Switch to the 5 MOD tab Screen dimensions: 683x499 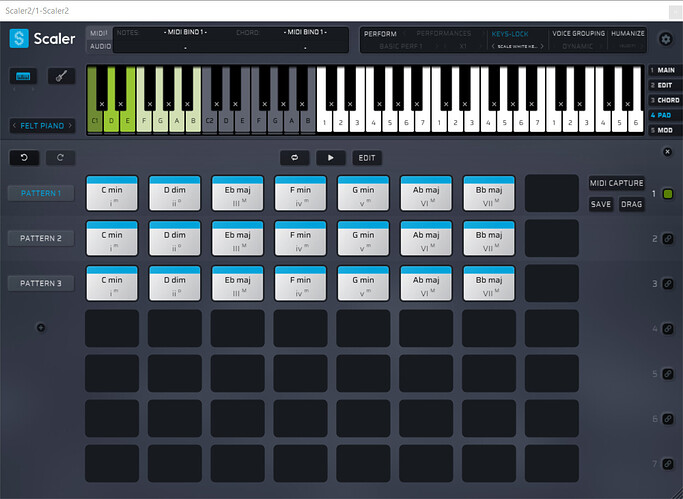click(x=665, y=130)
